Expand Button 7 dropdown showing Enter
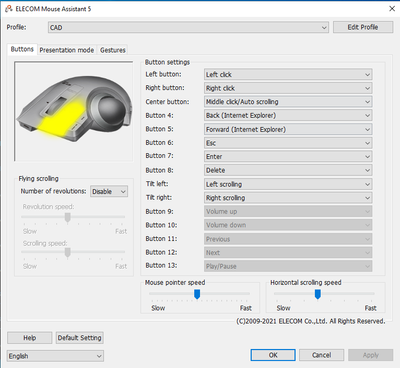This screenshot has height=368, width=400. click(x=288, y=157)
